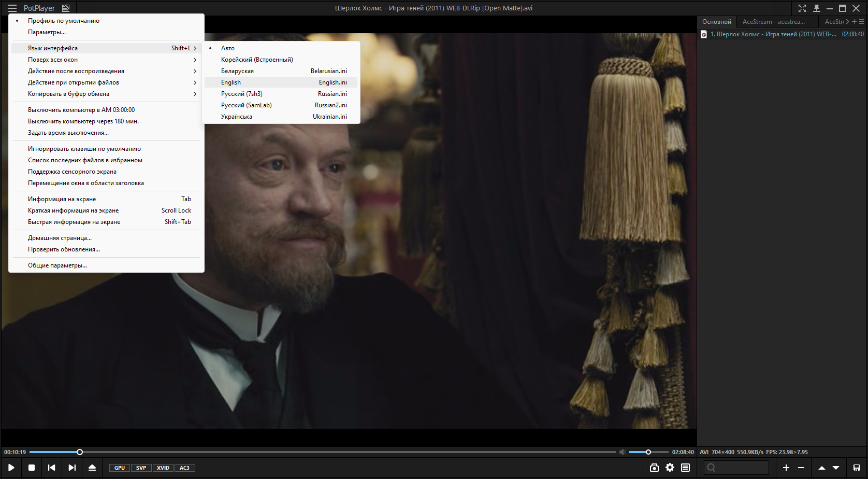Click Проверить обновления... entry

pyautogui.click(x=64, y=249)
